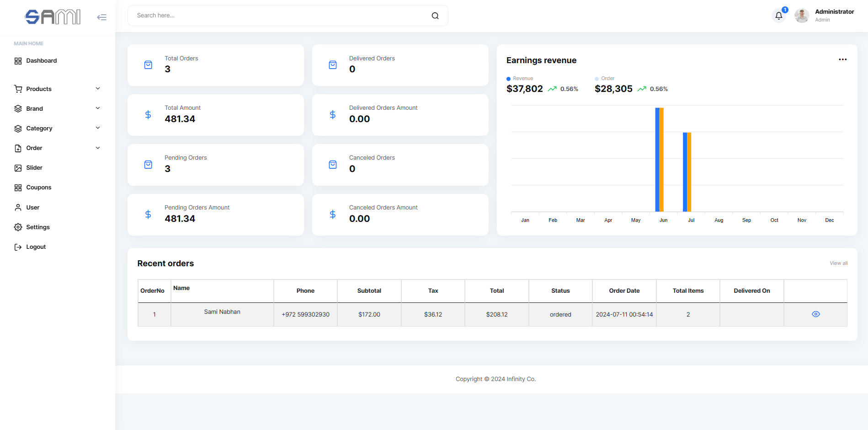
Task: Expand the Order menu item
Action: [98, 148]
